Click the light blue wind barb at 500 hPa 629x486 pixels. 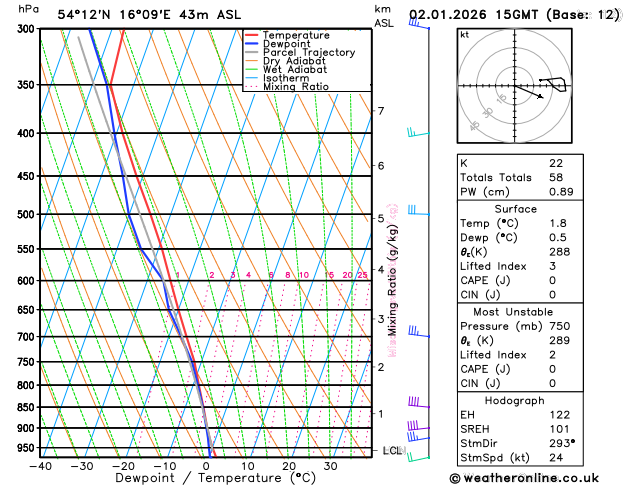click(x=419, y=210)
